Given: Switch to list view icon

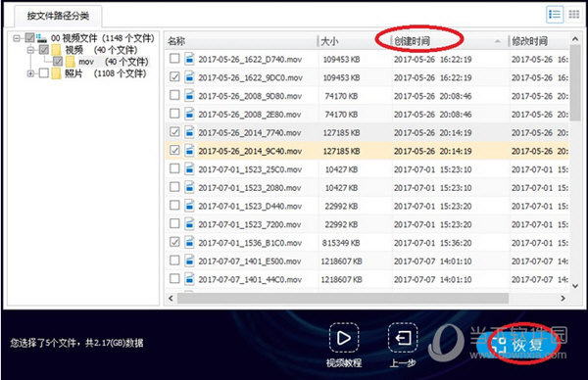Looking at the screenshot, I should point(555,15).
